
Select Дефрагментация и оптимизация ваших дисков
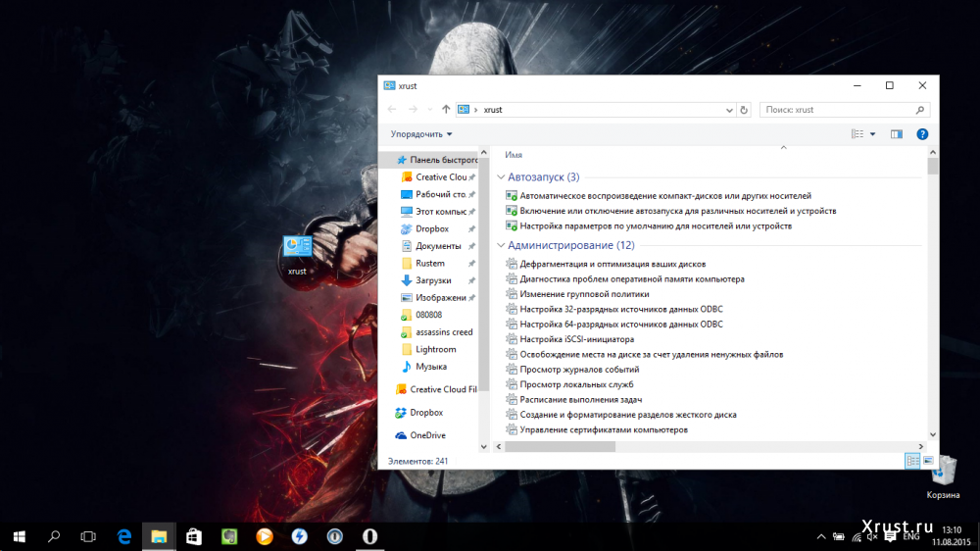pyautogui.click(x=606, y=264)
